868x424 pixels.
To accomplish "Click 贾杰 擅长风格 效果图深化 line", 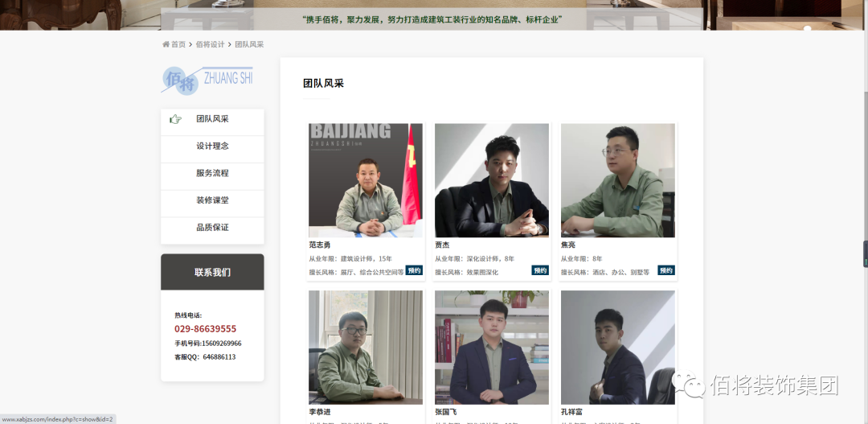I will [x=467, y=272].
